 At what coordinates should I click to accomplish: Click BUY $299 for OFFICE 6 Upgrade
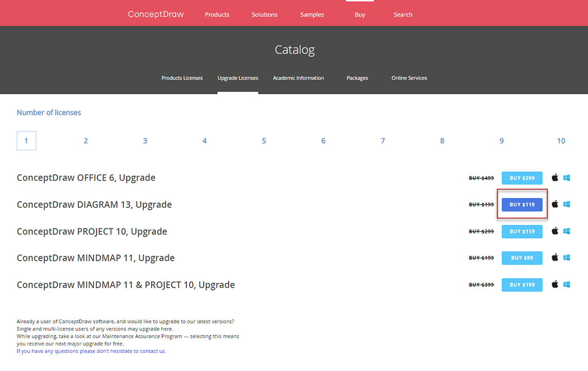522,178
